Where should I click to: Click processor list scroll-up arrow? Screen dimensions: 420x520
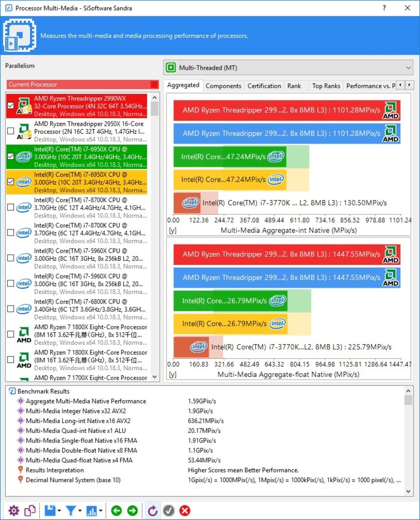tap(155, 97)
